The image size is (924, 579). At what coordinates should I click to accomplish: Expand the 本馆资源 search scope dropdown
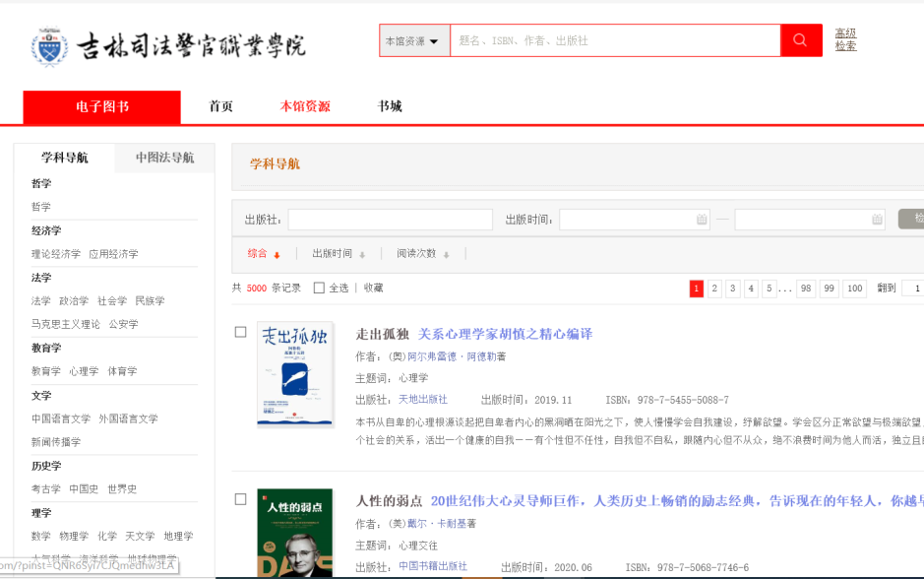413,41
